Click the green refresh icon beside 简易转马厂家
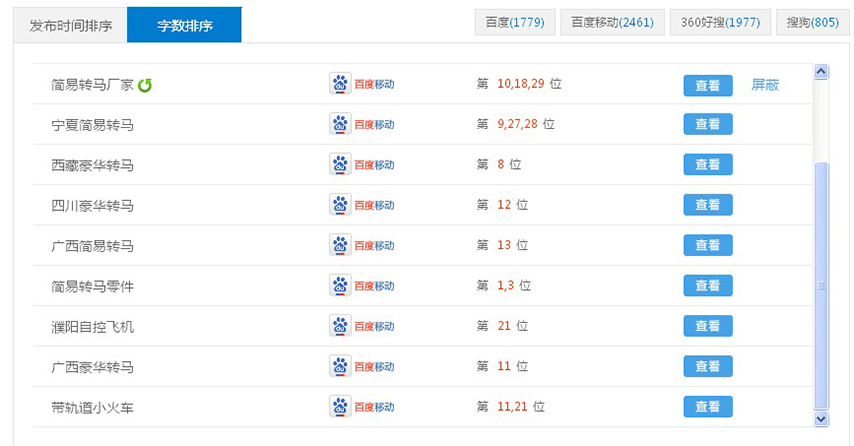This screenshot has width=854, height=446. (x=145, y=85)
